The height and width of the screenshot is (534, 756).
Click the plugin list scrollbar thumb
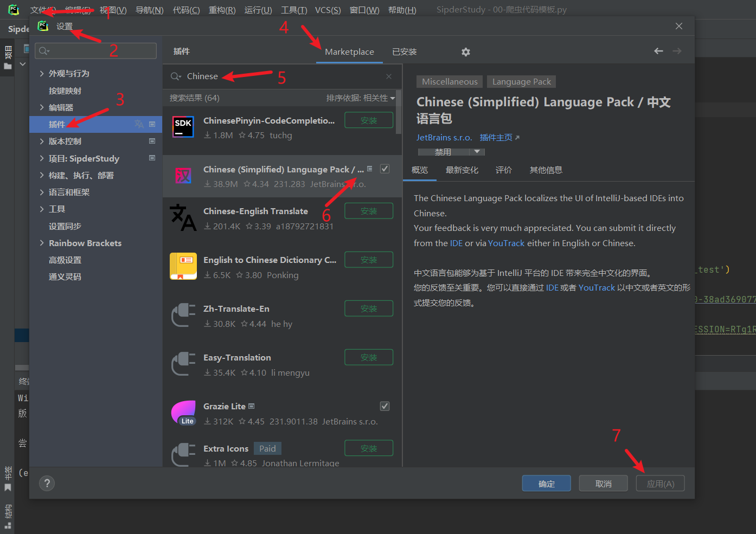click(x=399, y=112)
